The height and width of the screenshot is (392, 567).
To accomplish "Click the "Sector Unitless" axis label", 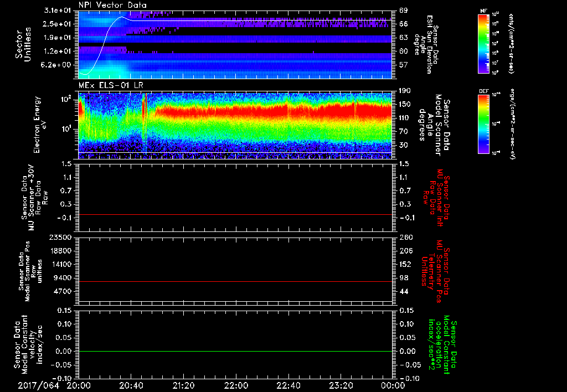I will (23, 45).
